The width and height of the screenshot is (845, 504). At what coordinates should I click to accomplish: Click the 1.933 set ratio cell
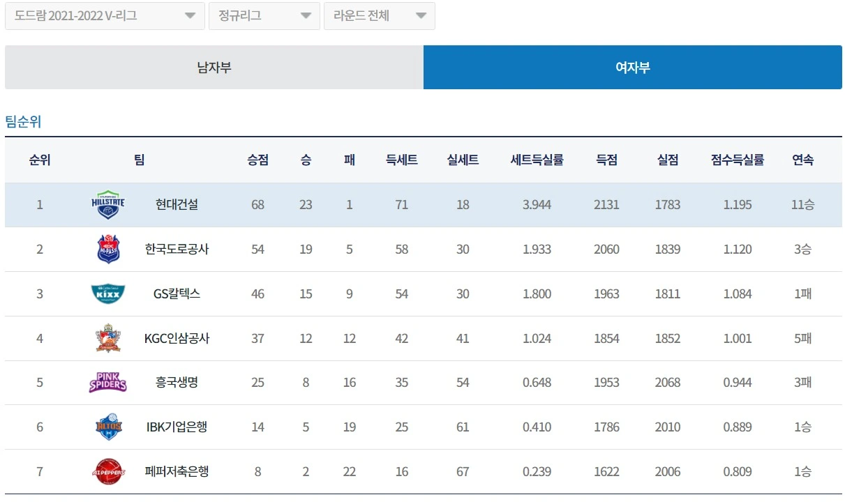[537, 250]
